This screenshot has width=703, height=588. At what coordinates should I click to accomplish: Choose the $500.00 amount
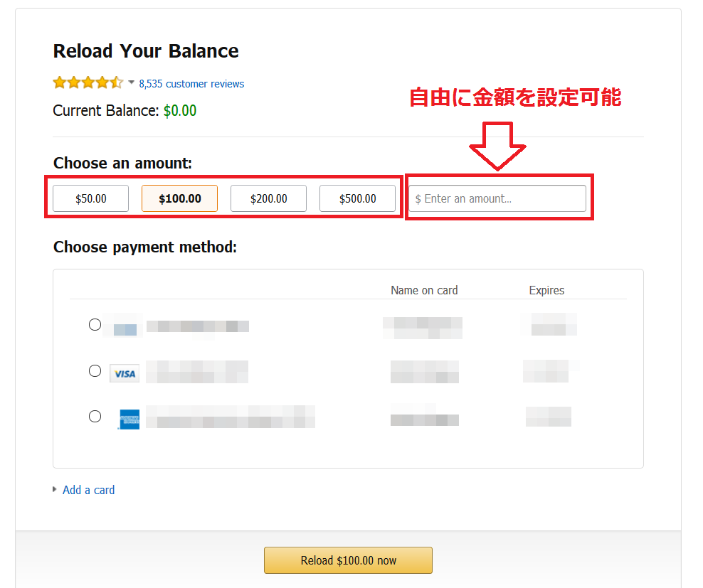point(357,198)
